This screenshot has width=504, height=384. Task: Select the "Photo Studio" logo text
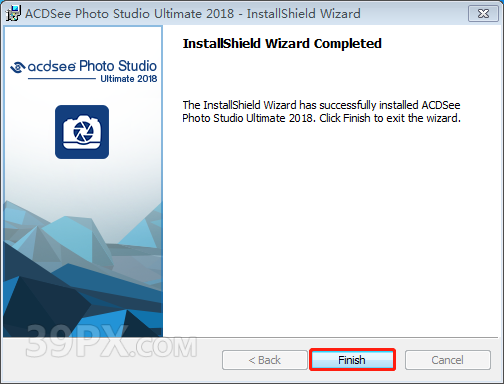click(x=118, y=66)
